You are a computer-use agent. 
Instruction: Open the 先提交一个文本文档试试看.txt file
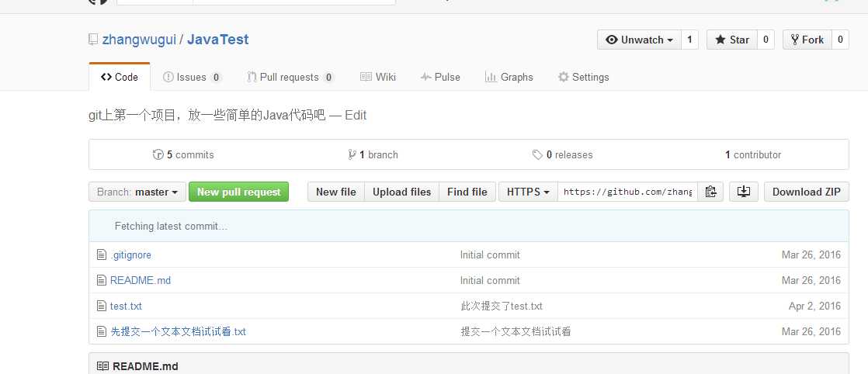[x=179, y=332]
